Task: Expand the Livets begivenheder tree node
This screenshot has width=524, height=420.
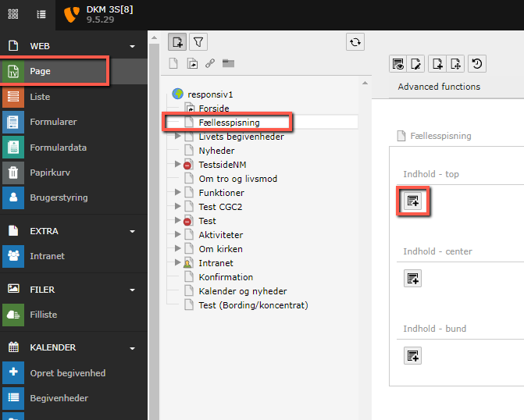Action: point(178,137)
